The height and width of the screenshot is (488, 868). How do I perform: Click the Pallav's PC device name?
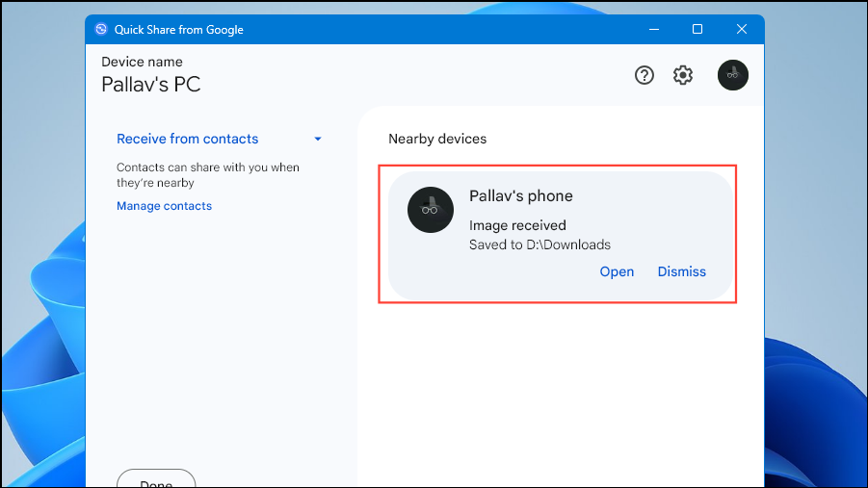point(150,85)
